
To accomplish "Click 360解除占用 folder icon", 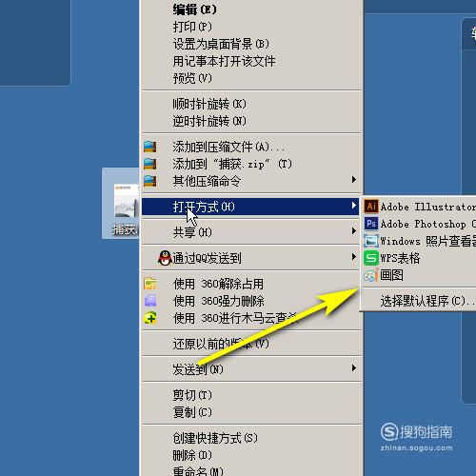I will [x=150, y=284].
